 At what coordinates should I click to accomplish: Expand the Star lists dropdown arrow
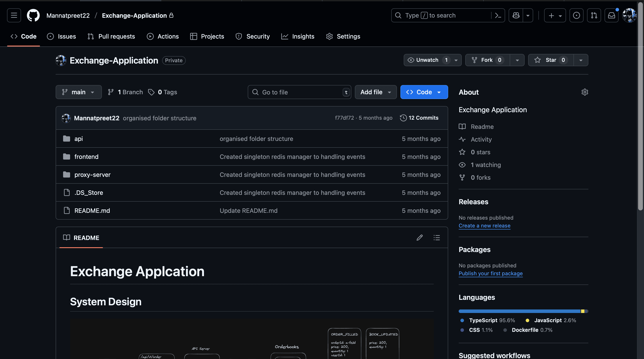click(x=581, y=60)
